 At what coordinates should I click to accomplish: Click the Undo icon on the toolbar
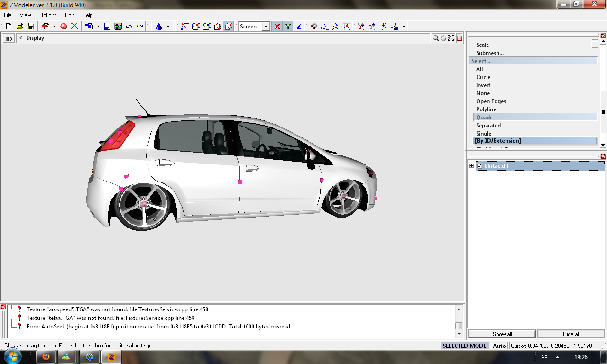coord(129,27)
